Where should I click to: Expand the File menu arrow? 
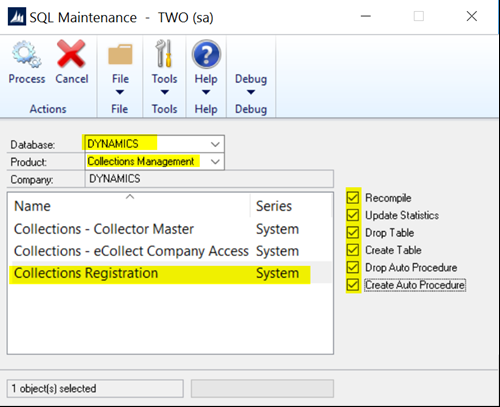click(x=120, y=92)
